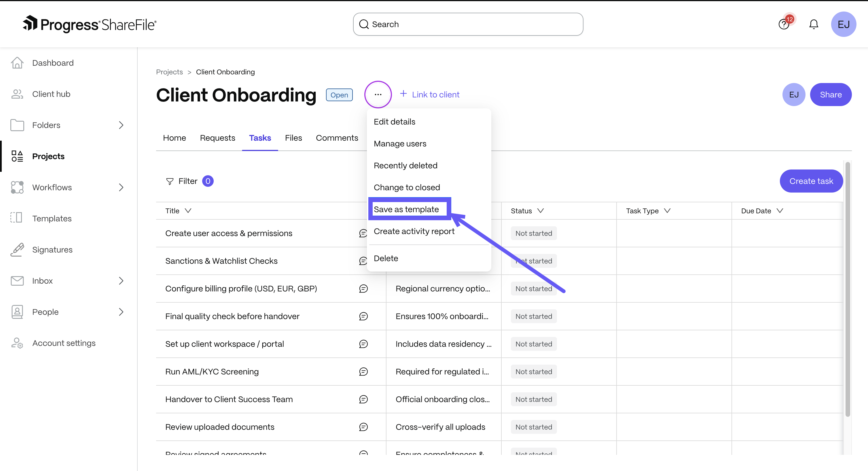Screen dimensions: 868x471
Task: Click into the Search field
Action: 468,24
